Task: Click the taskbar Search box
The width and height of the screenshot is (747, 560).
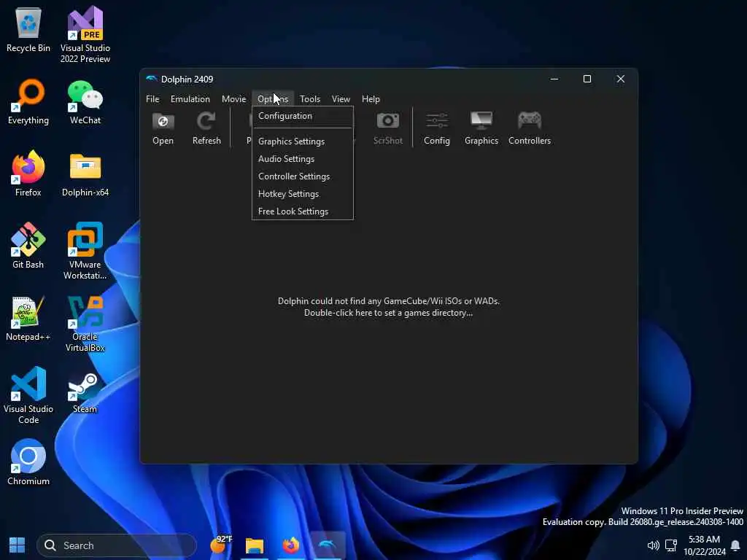Action: 117,545
